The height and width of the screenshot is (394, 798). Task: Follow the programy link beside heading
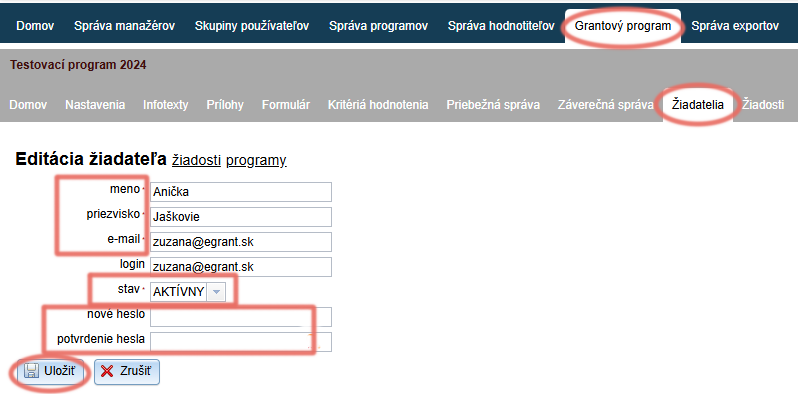(x=256, y=161)
